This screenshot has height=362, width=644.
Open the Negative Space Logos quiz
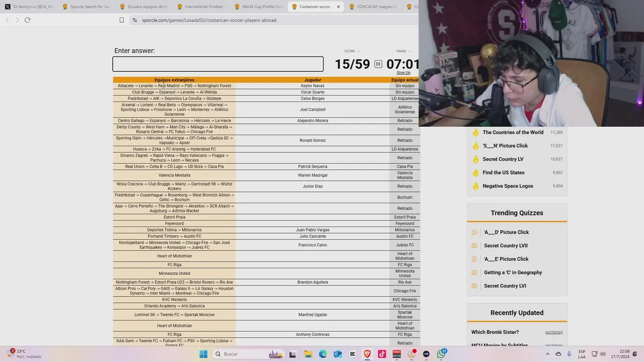(508, 186)
